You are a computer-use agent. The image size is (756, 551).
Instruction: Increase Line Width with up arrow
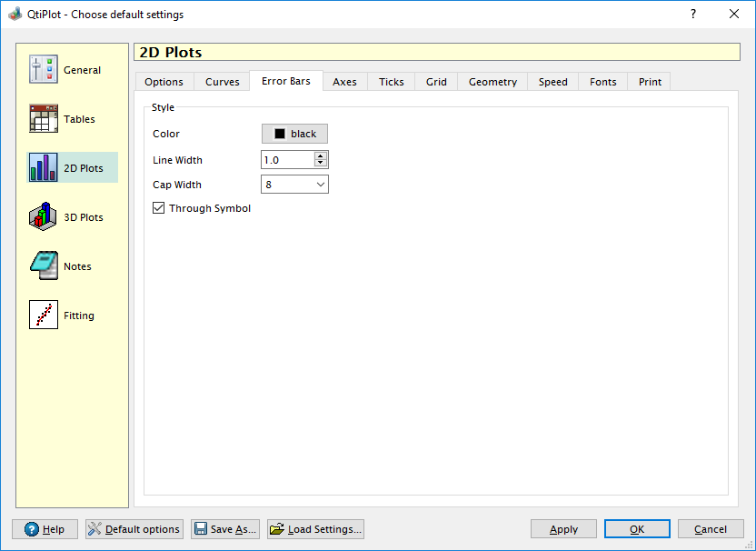point(320,156)
